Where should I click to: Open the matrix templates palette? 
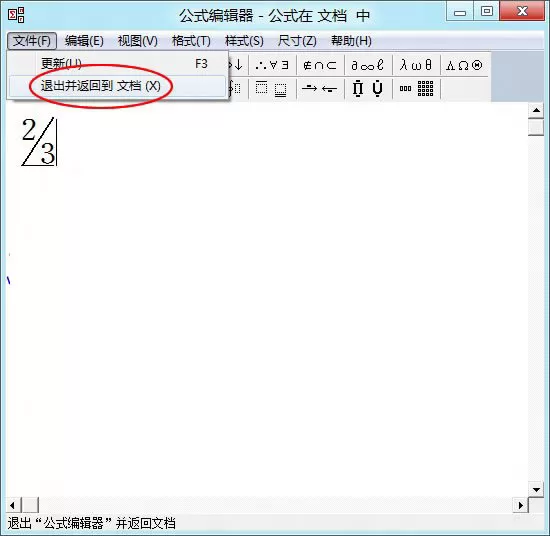point(416,88)
